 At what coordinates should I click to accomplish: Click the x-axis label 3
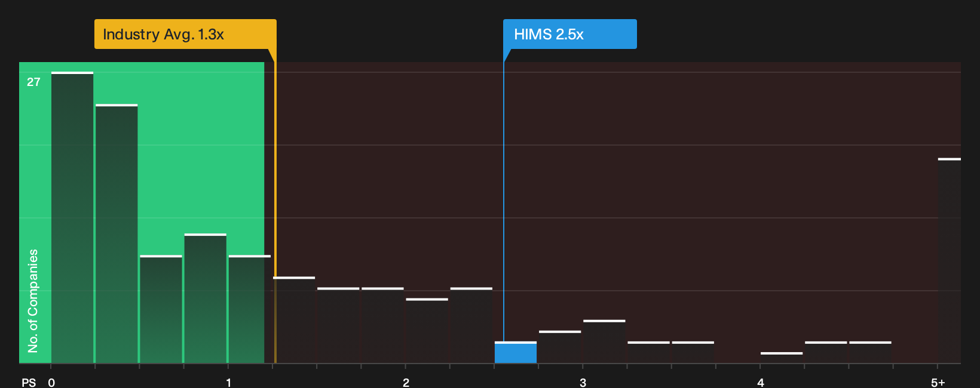tap(583, 383)
